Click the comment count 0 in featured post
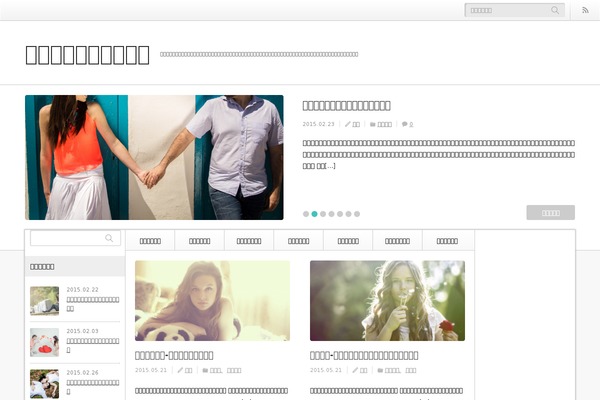The width and height of the screenshot is (600, 400). (411, 124)
